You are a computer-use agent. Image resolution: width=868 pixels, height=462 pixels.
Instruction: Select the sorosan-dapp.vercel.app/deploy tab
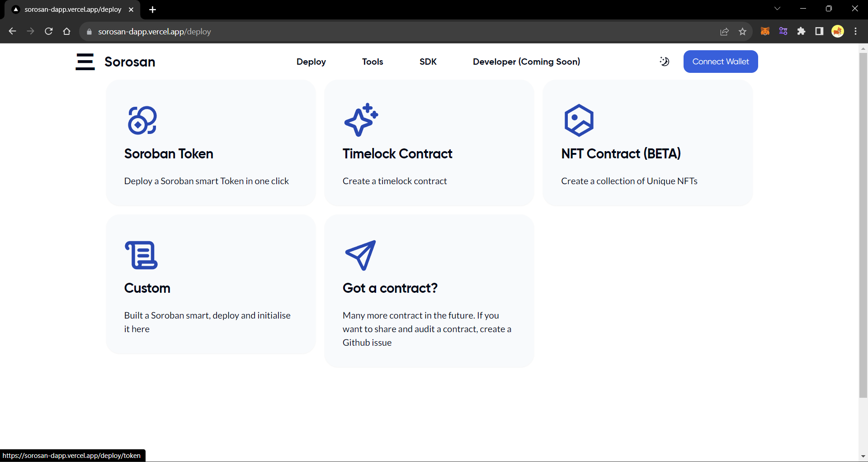tap(72, 10)
